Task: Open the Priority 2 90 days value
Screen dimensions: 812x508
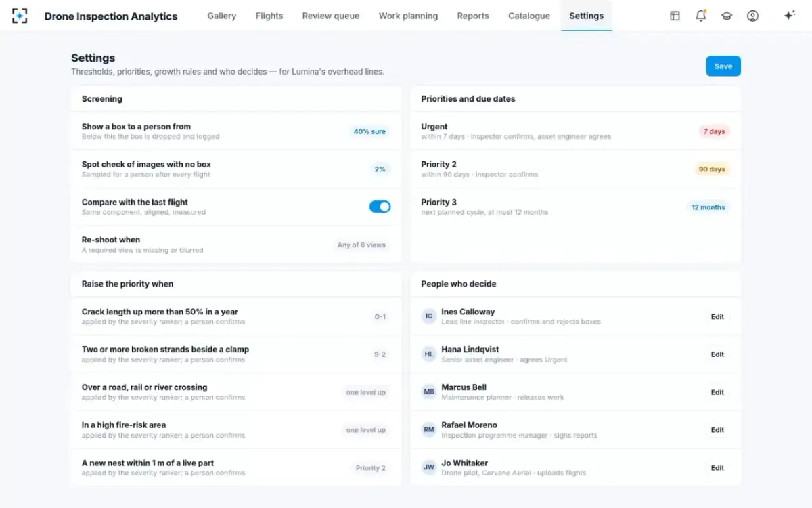Action: point(712,169)
